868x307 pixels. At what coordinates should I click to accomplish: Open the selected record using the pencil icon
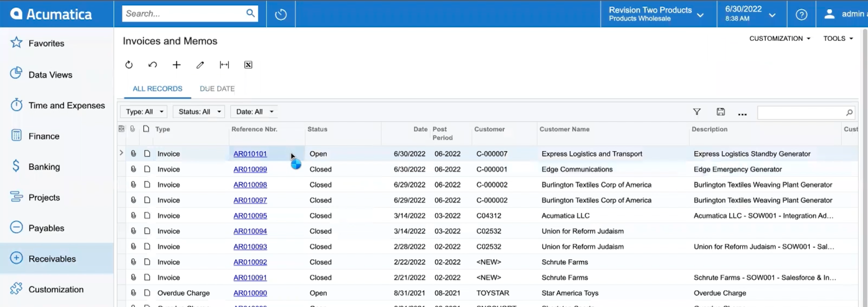tap(200, 64)
